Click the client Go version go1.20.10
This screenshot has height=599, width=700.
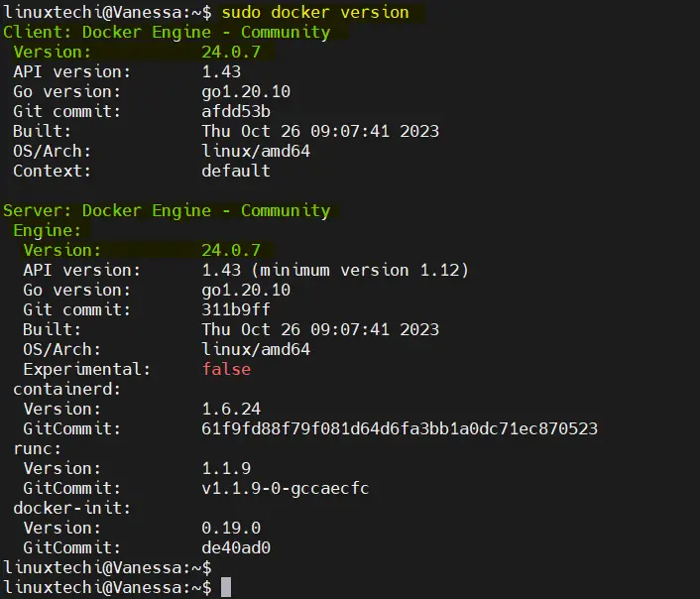(246, 91)
